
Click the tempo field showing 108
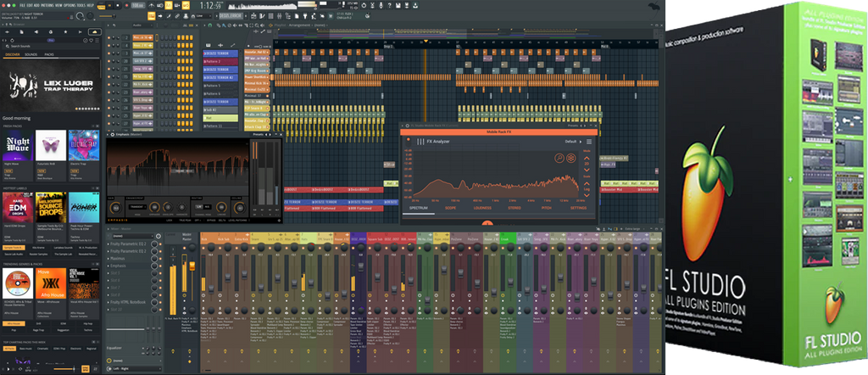(x=136, y=5)
